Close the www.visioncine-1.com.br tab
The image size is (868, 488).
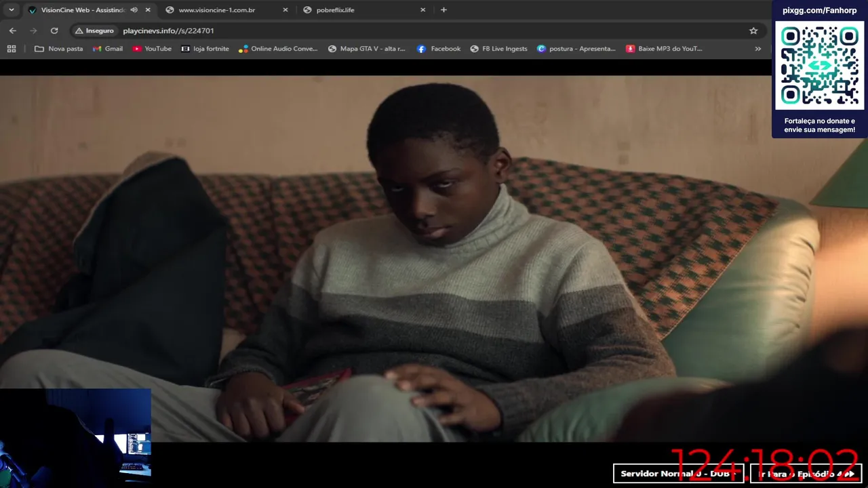285,10
